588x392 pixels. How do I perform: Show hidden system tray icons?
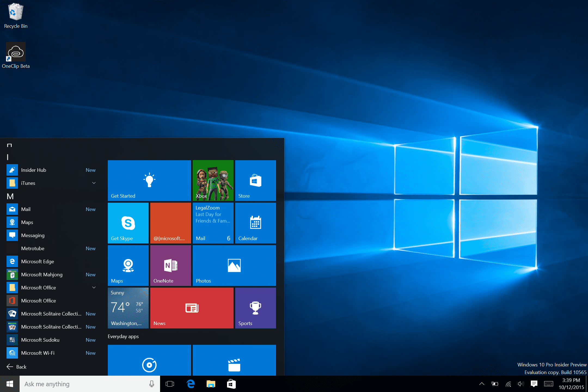[x=482, y=384]
